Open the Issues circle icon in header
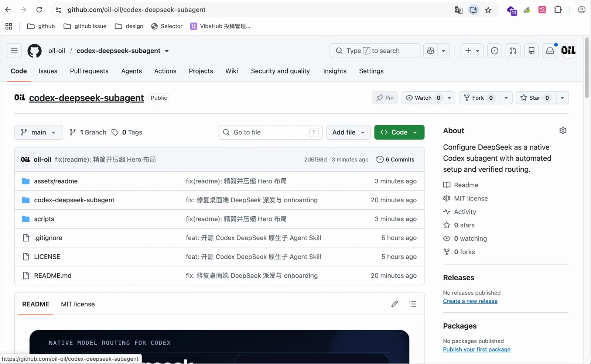591x364 pixels. pyautogui.click(x=495, y=51)
